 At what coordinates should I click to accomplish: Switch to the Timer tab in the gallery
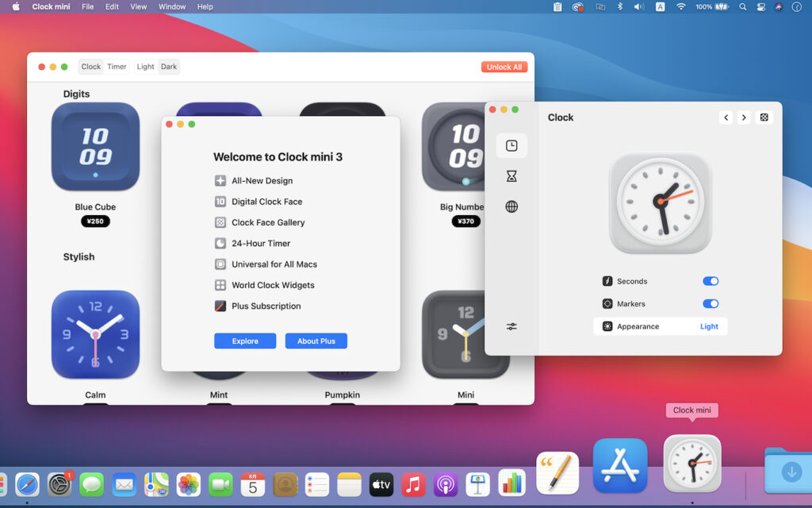point(117,67)
